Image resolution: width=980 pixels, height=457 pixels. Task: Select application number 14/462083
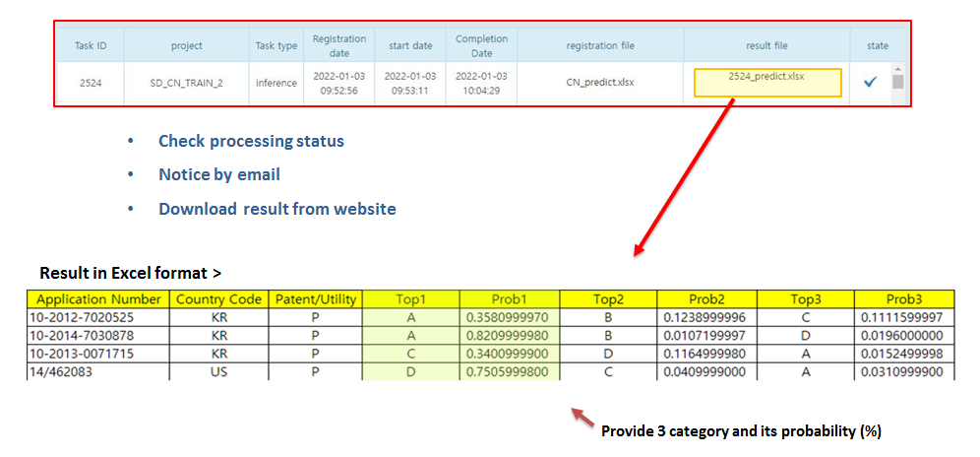(98, 372)
